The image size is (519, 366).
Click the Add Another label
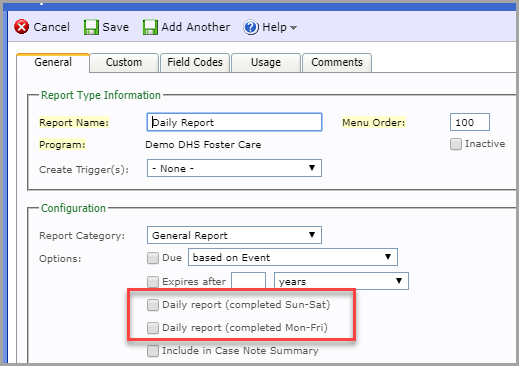[x=196, y=27]
